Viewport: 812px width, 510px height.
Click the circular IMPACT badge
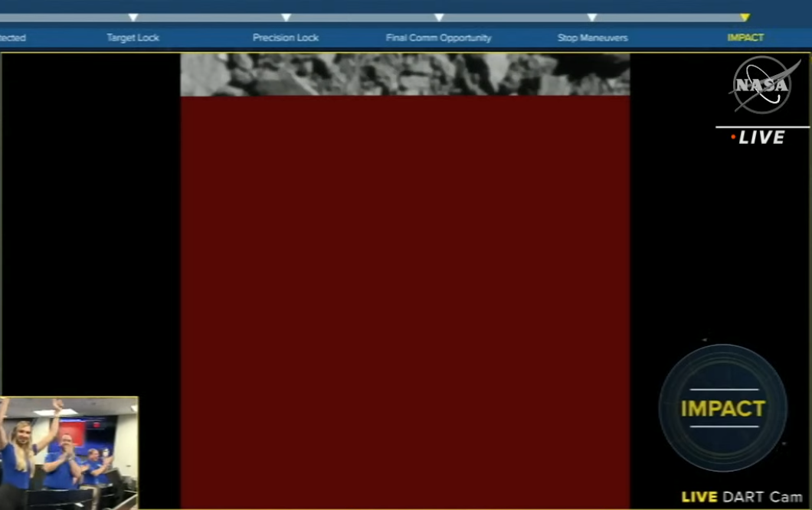[723, 407]
